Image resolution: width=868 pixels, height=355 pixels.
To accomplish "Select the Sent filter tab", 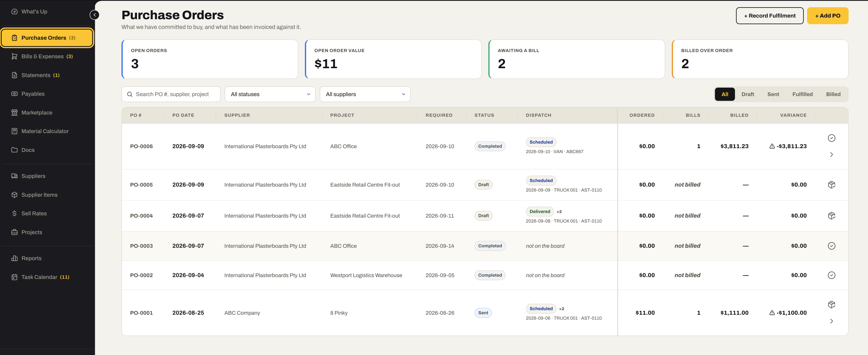I will point(773,94).
